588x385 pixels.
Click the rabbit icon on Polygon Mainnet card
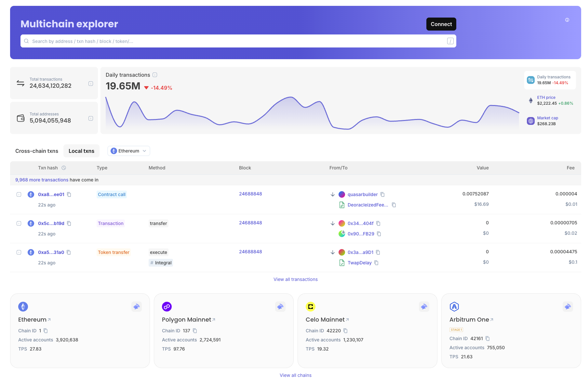point(280,307)
